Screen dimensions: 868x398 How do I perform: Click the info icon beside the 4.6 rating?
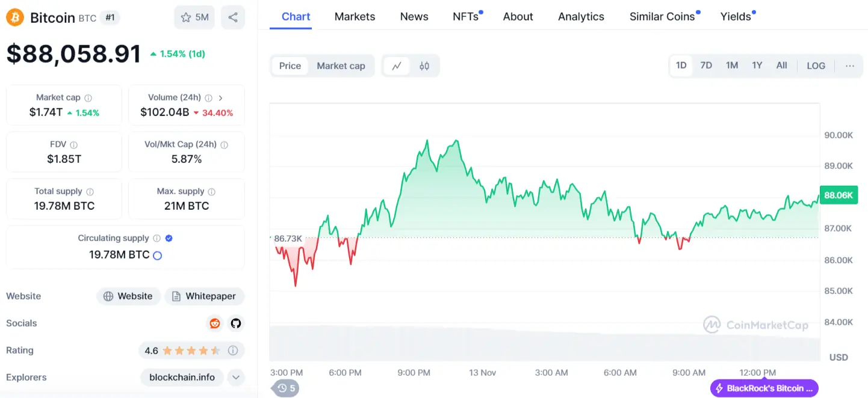[x=233, y=351]
